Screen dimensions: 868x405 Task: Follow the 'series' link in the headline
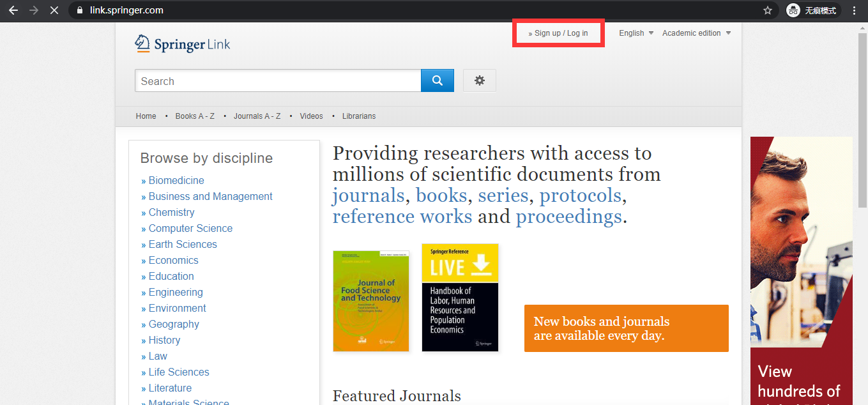[x=503, y=195]
